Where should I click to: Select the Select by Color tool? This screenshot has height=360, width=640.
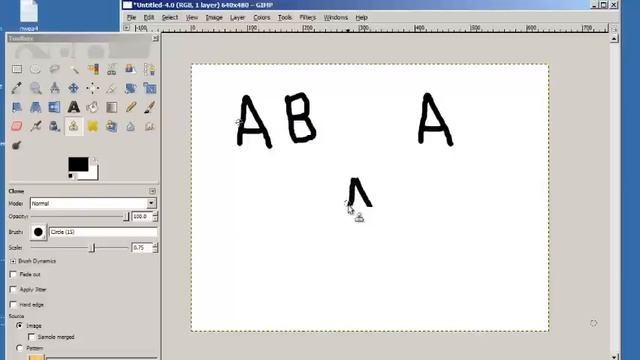coord(93,69)
